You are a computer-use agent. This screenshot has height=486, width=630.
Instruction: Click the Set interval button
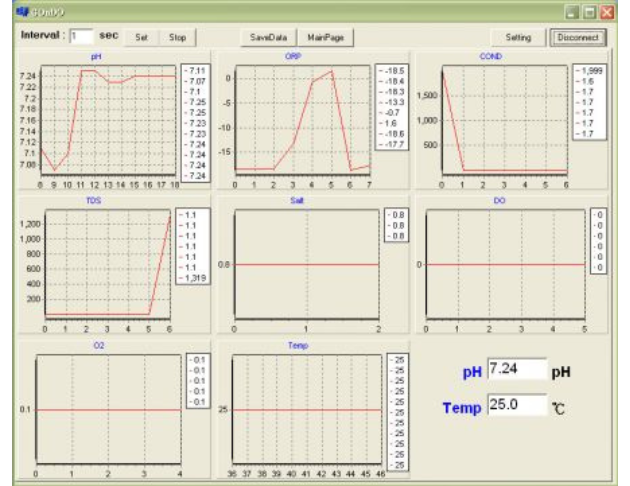[x=142, y=36]
